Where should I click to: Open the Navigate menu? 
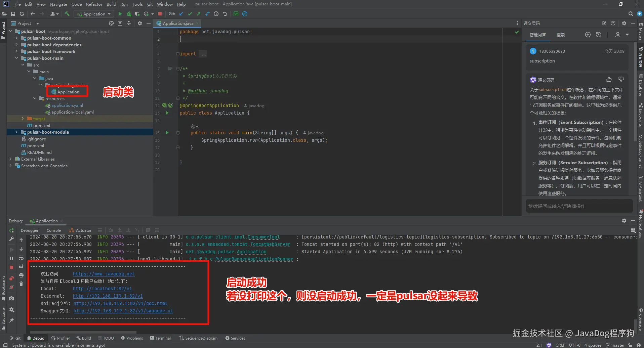click(58, 4)
